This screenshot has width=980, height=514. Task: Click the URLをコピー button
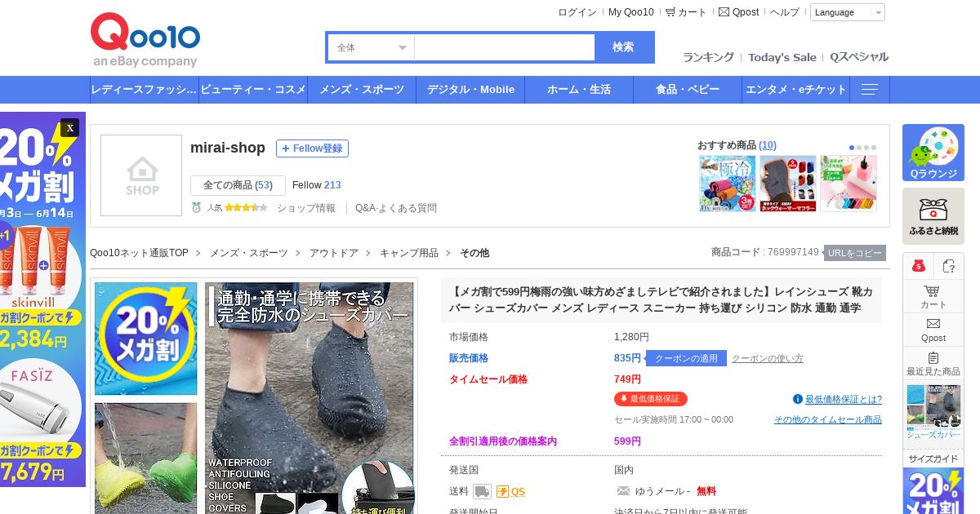click(x=854, y=253)
